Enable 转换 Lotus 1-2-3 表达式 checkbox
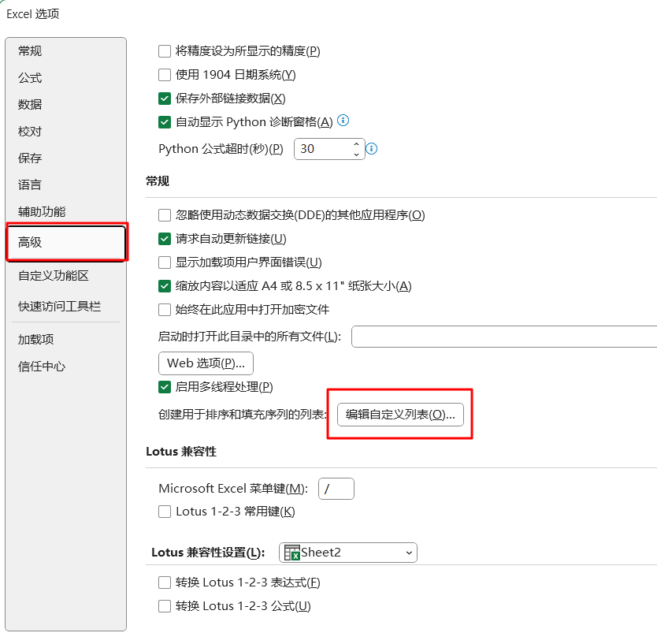The width and height of the screenshot is (657, 644). [x=165, y=583]
